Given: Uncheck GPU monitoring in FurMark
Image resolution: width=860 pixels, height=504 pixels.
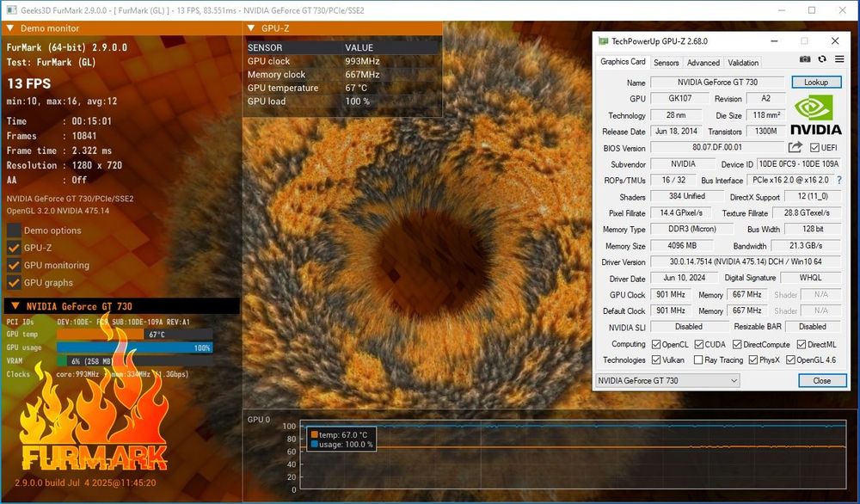Looking at the screenshot, I should tap(15, 266).
